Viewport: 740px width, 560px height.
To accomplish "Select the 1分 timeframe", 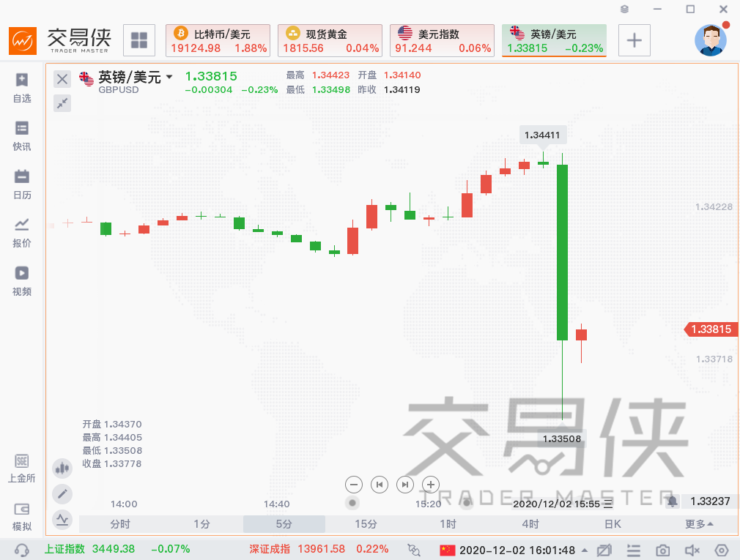I will [x=202, y=524].
